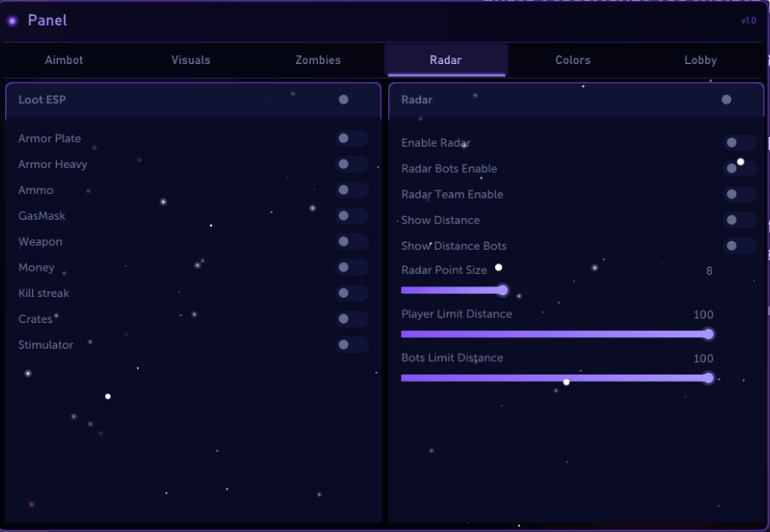Toggle the Kill streak switch
Viewport: 770px width, 532px height.
352,293
